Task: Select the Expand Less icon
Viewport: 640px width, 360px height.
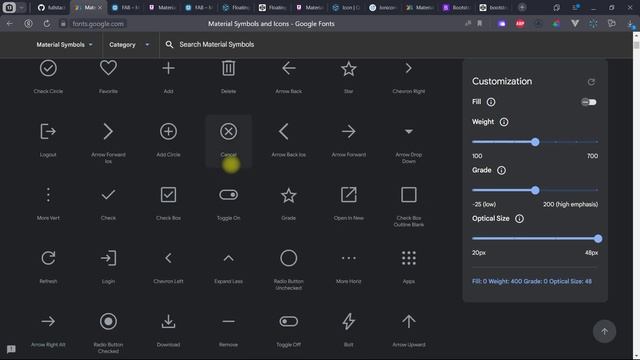Action: (229, 258)
